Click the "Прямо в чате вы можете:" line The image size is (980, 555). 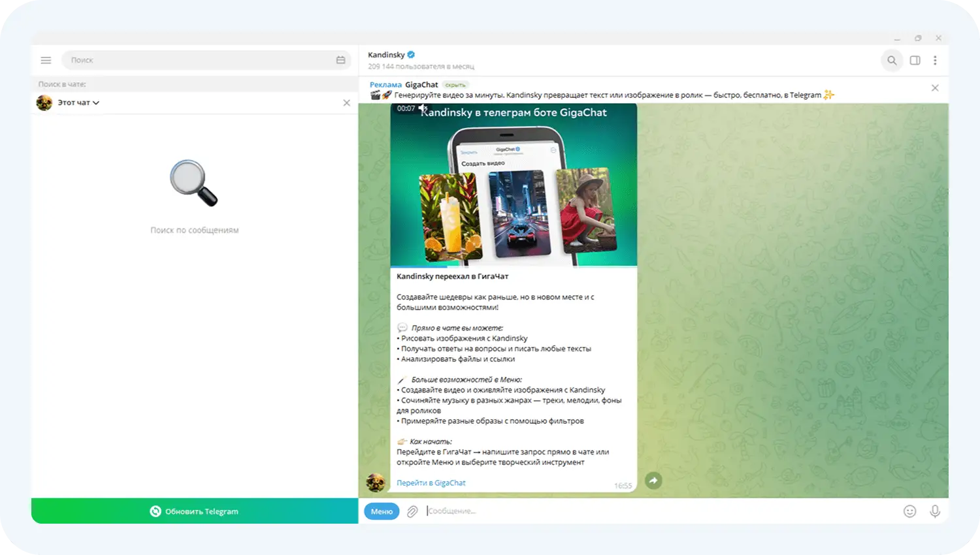[x=457, y=328]
